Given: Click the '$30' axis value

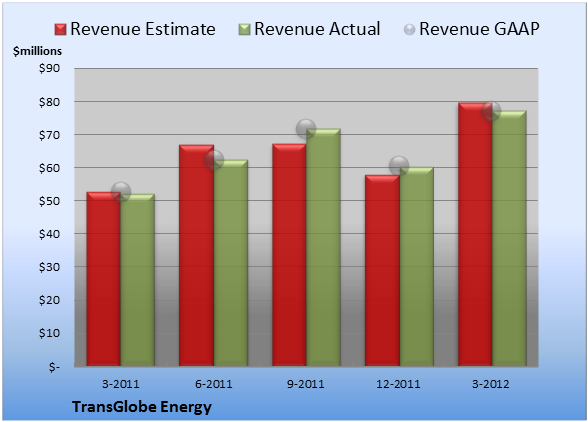Looking at the screenshot, I should point(49,267).
